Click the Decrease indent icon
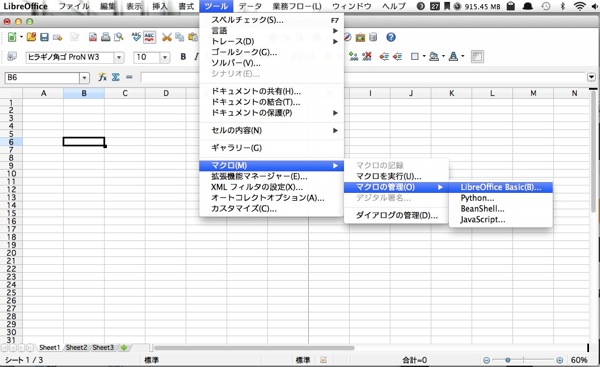This screenshot has width=600, height=367. coord(384,57)
